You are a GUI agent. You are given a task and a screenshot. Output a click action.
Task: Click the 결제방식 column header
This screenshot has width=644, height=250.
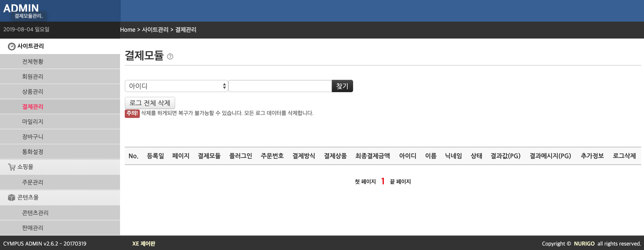point(304,156)
